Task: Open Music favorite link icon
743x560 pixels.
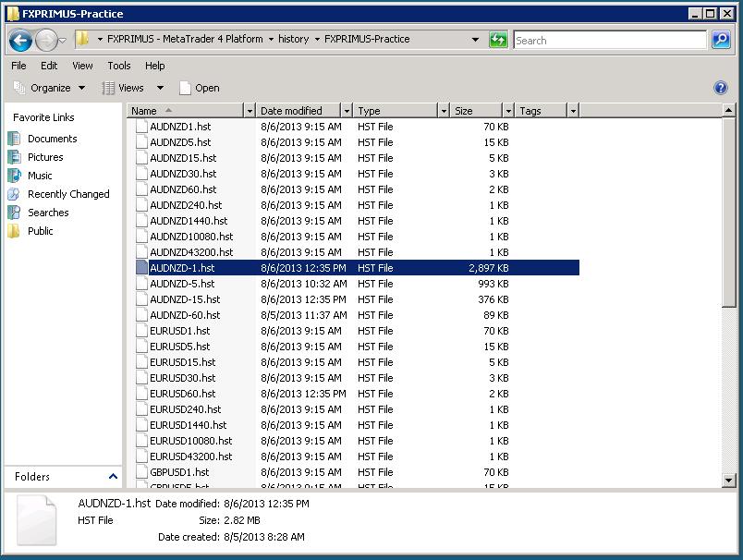Action: (14, 176)
